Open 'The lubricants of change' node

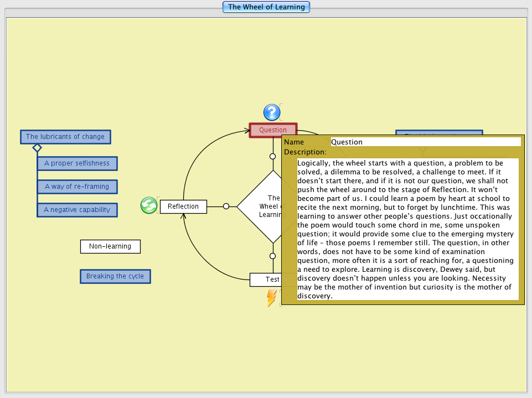[x=65, y=137]
